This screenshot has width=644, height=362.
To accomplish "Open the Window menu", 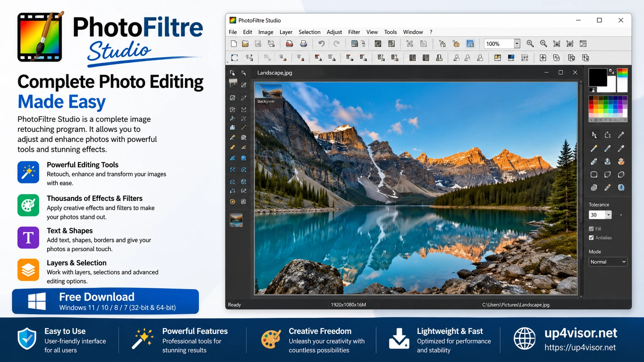I will (x=413, y=32).
